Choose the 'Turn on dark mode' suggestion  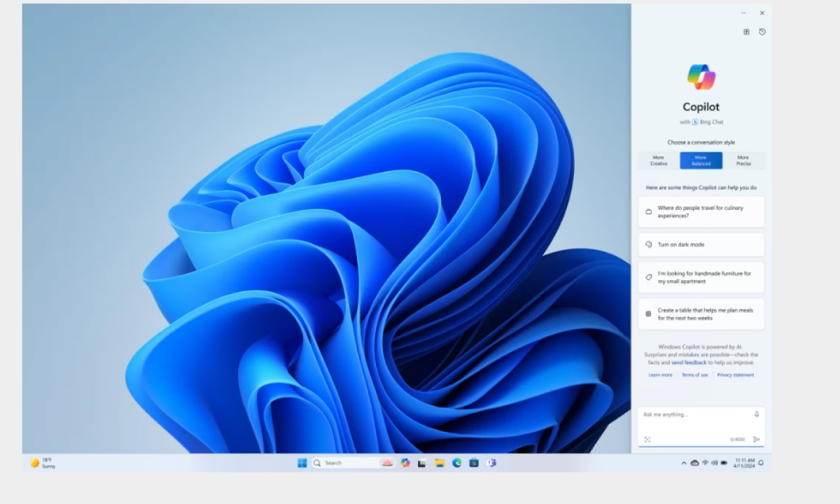point(701,244)
